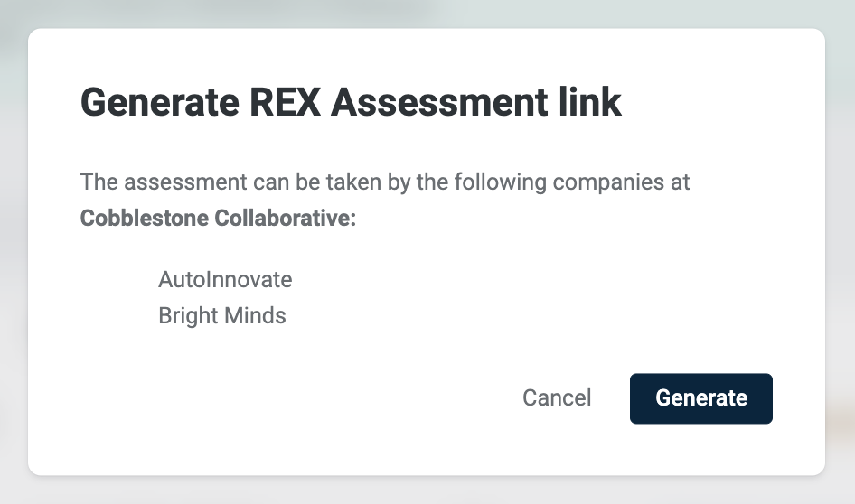The image size is (855, 504).
Task: Click the dark Generate button
Action: click(x=700, y=398)
